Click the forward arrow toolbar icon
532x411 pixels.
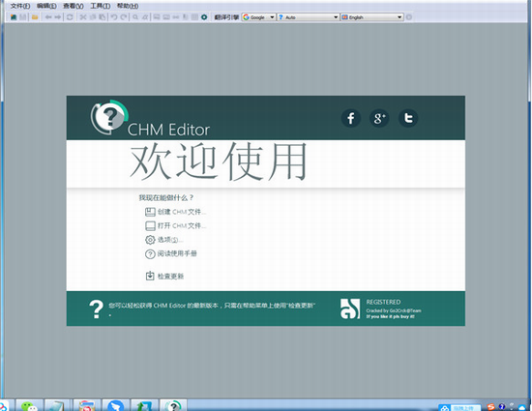(58, 17)
